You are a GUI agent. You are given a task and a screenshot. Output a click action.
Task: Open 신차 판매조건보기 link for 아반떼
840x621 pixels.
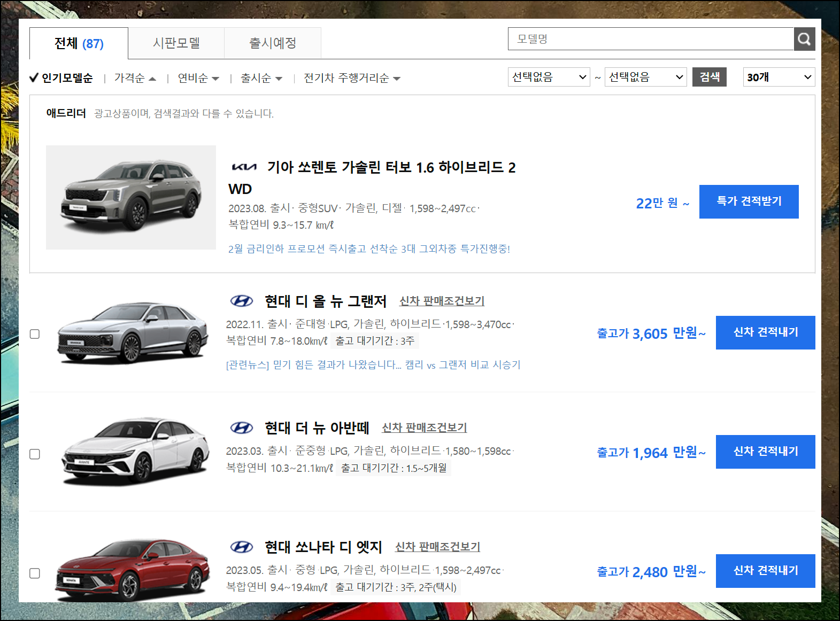coord(424,428)
